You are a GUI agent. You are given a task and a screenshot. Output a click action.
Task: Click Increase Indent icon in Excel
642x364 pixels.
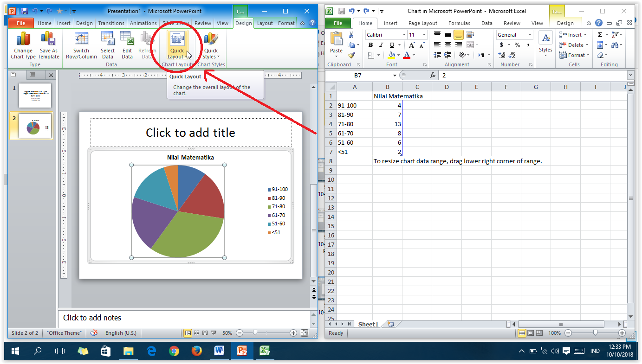448,55
